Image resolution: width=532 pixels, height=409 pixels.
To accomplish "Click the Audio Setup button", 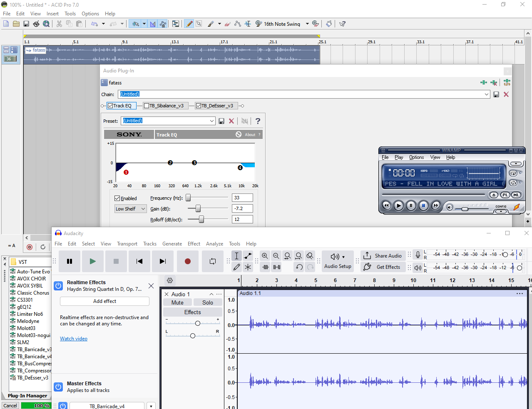I will [x=338, y=261].
